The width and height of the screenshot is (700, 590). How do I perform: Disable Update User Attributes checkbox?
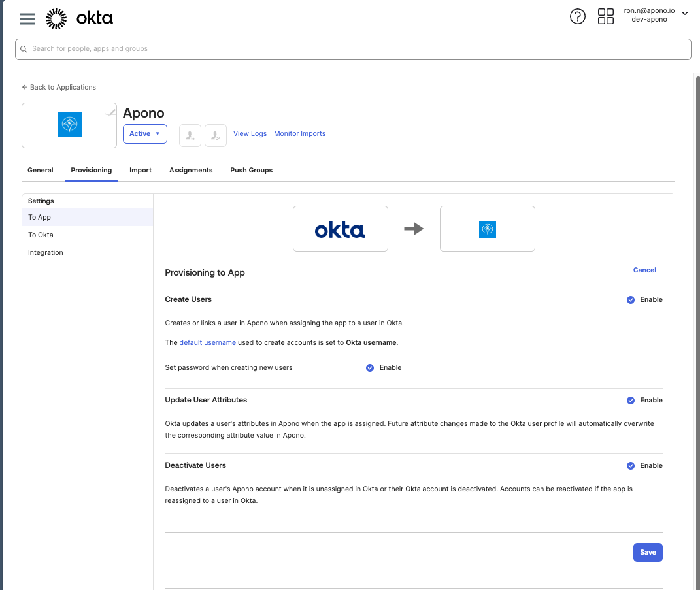[631, 401]
